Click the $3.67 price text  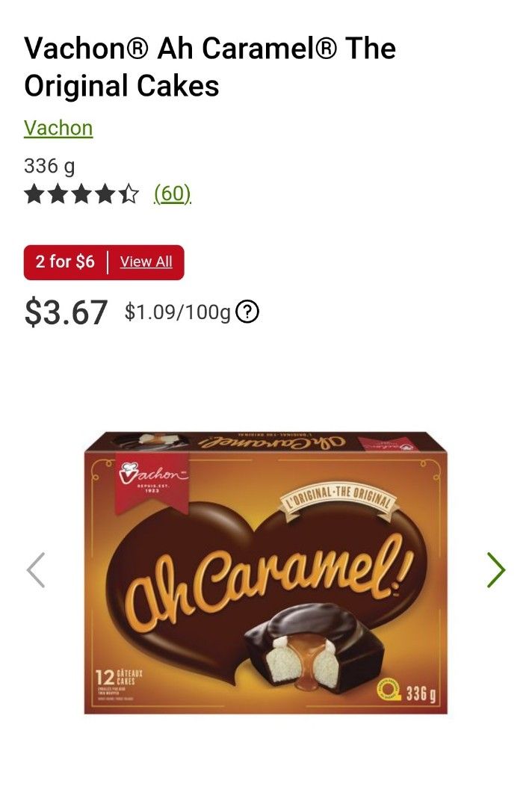tap(66, 312)
